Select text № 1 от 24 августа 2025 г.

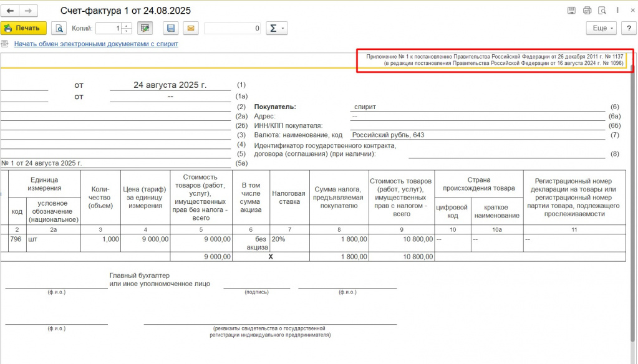(42, 163)
